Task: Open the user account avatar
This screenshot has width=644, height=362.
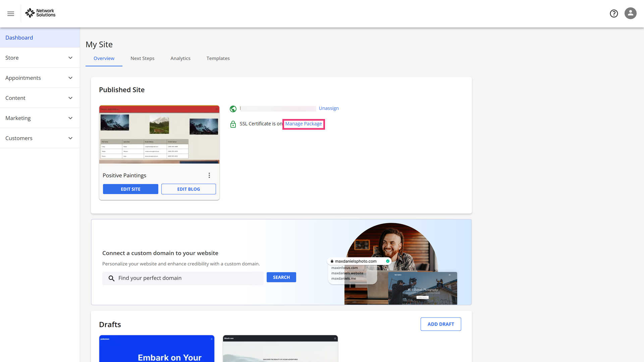Action: [631, 13]
